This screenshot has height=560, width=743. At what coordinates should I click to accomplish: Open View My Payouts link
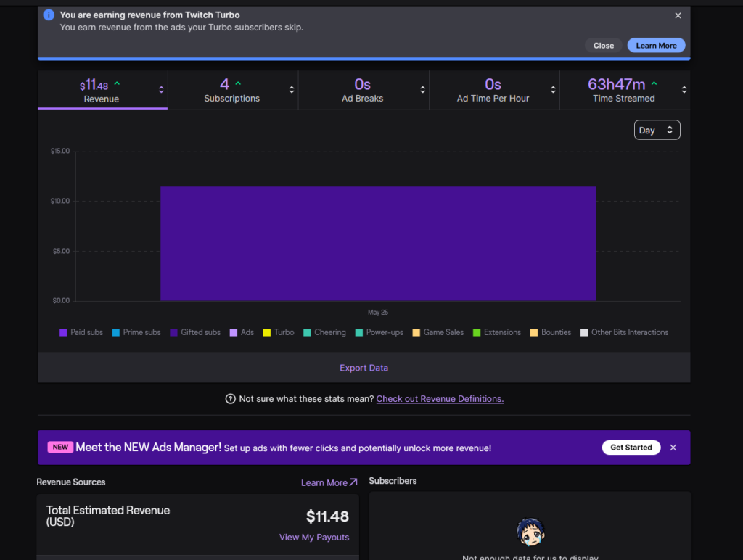[314, 538]
